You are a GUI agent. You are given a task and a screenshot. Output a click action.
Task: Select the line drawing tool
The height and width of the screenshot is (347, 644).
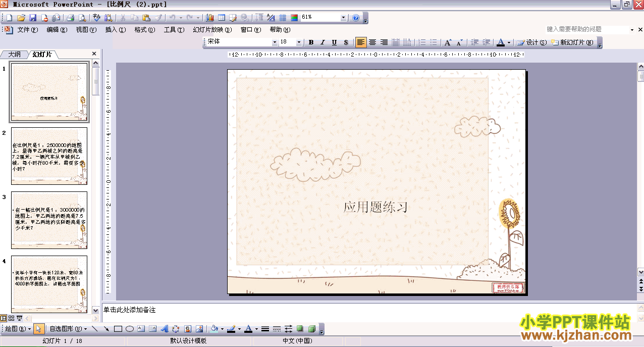click(95, 329)
